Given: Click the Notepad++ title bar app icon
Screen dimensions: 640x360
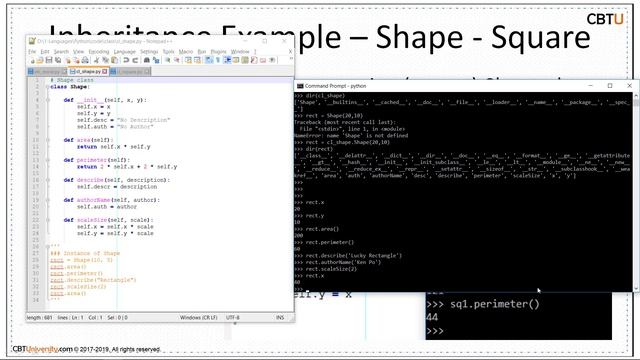Looking at the screenshot, I should [x=32, y=41].
